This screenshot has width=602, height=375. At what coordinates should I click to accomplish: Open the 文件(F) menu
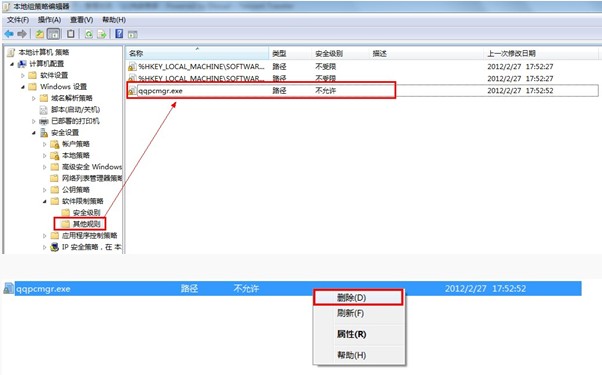(18, 20)
